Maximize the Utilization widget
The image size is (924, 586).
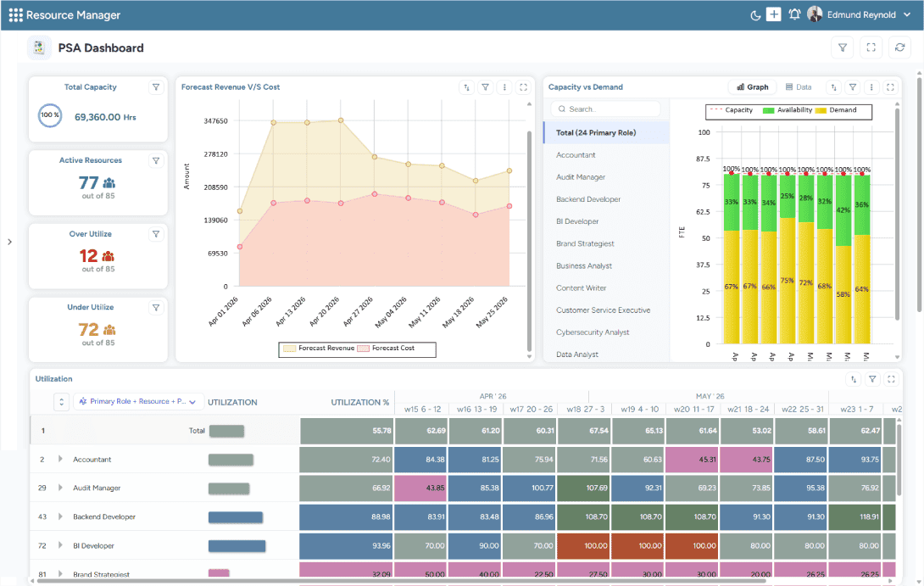coord(891,380)
